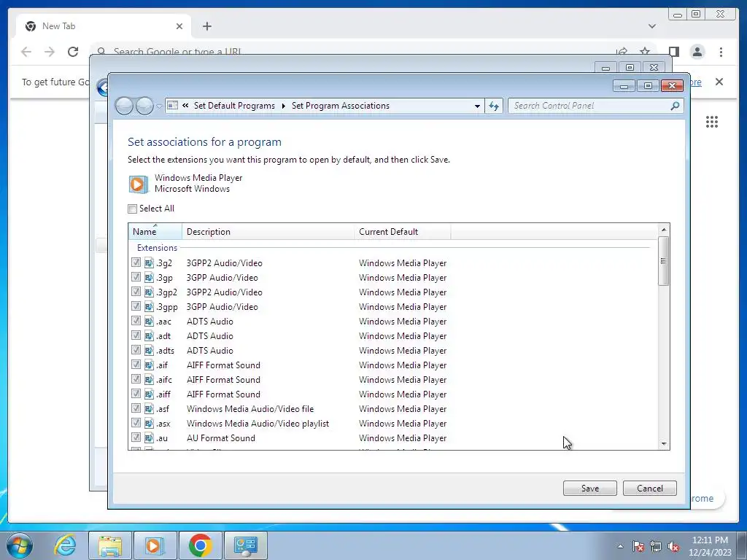Screen dimensions: 747x560
Task: Sort list by Name column
Action: [155, 231]
